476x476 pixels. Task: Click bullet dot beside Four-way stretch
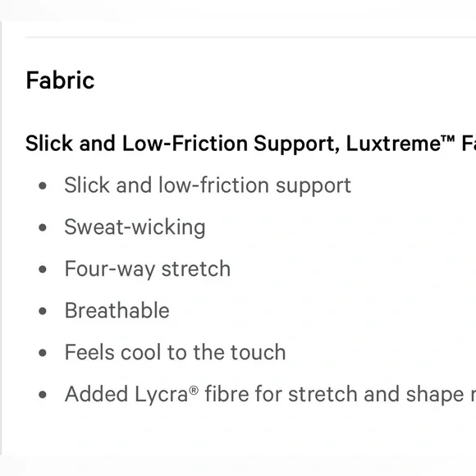[x=43, y=269]
